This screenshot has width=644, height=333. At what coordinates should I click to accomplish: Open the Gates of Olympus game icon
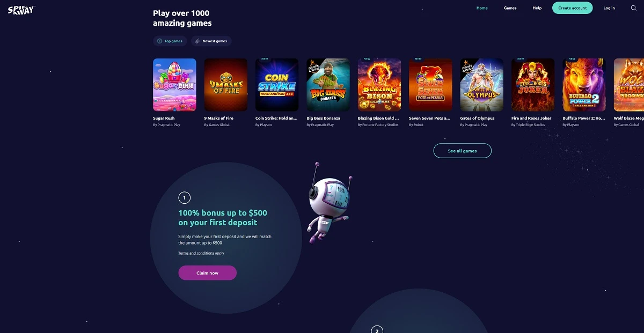pos(482,85)
